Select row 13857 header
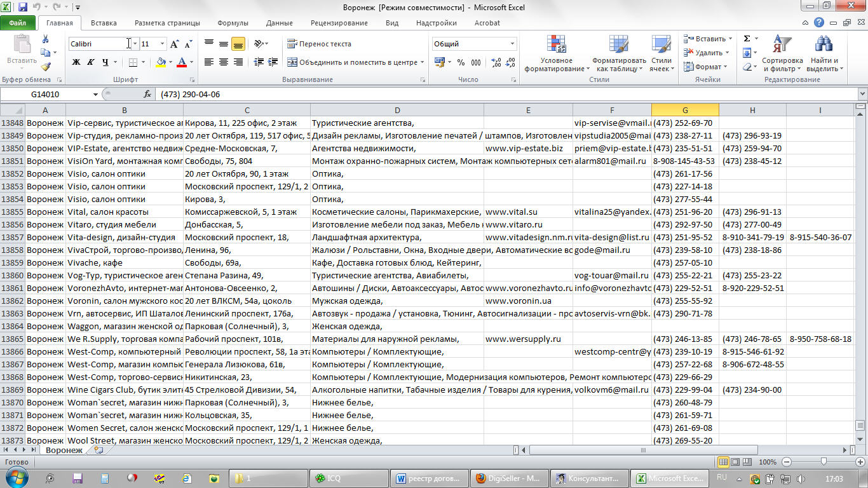 click(12, 237)
